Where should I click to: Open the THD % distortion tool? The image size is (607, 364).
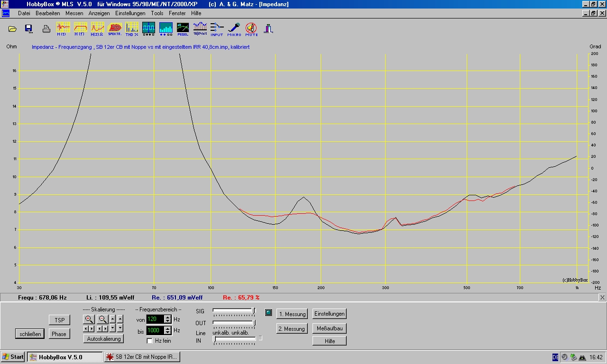(132, 28)
